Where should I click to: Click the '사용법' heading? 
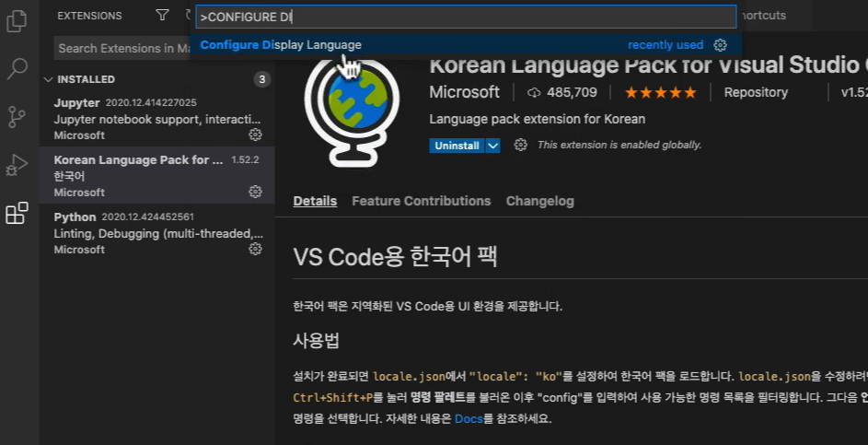pos(316,340)
